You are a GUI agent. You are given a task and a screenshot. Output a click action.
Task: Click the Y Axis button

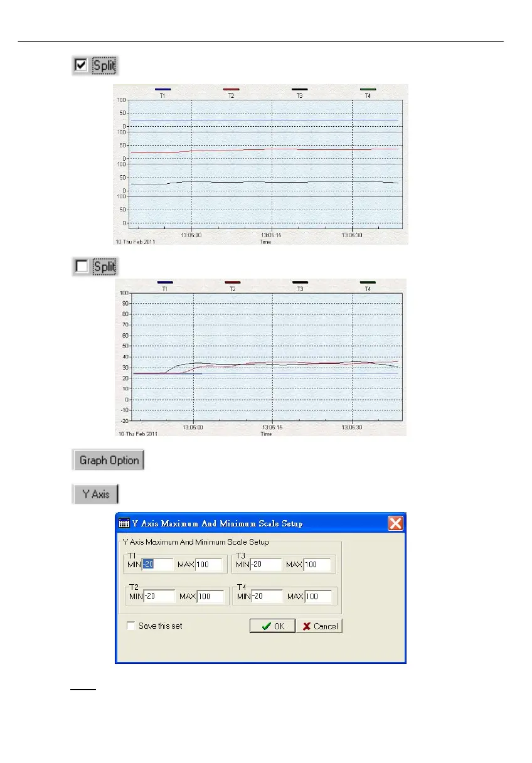pyautogui.click(x=96, y=494)
